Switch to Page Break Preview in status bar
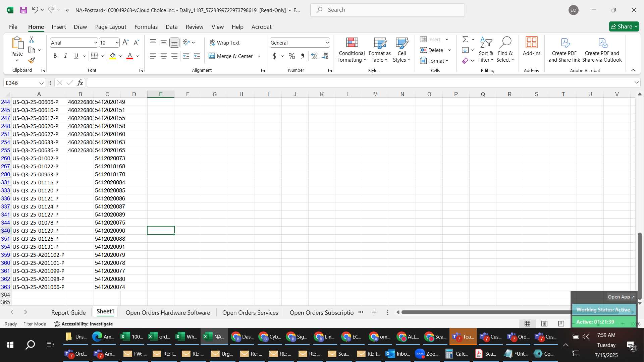 point(561,323)
